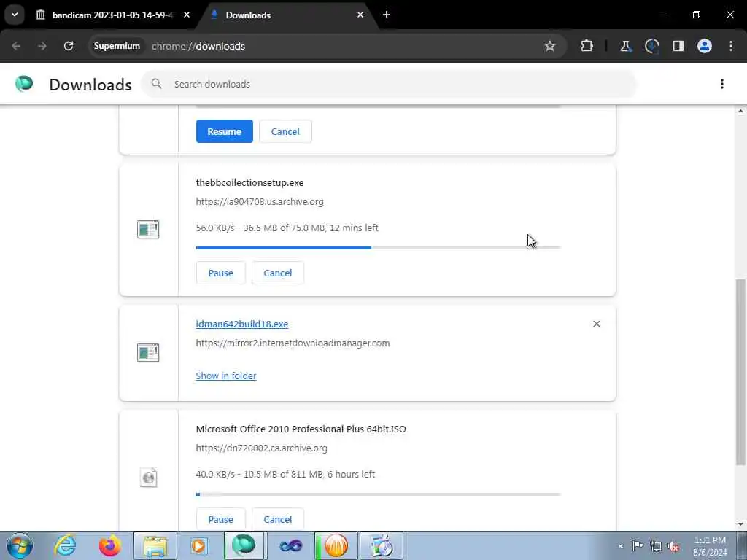747x560 pixels.
Task: Open the Chrome Labs flask icon
Action: (x=625, y=46)
